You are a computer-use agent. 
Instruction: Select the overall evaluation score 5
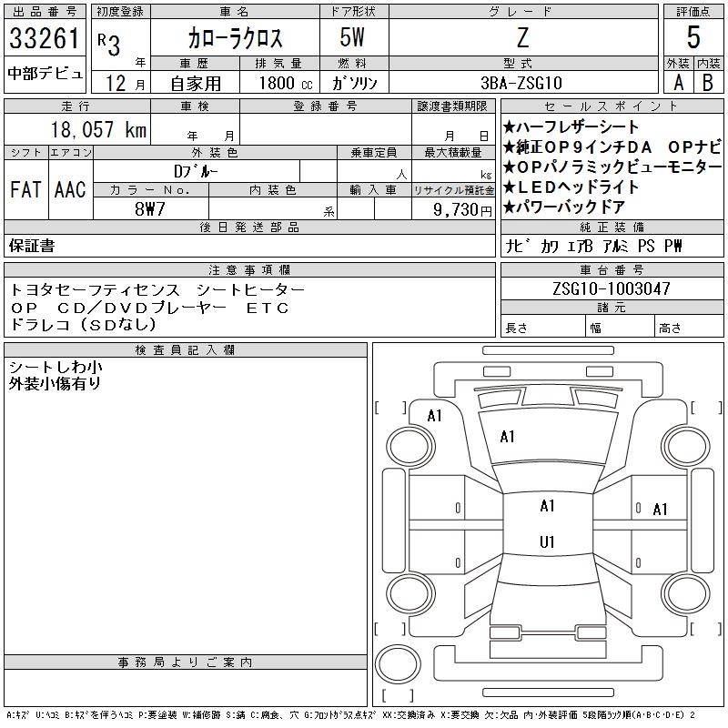pyautogui.click(x=693, y=38)
